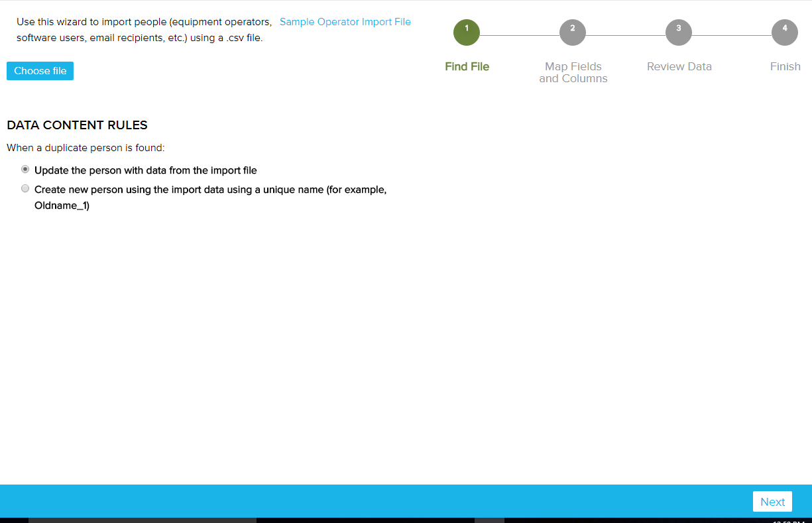Click the Next button
The height and width of the screenshot is (523, 812).
coord(772,501)
